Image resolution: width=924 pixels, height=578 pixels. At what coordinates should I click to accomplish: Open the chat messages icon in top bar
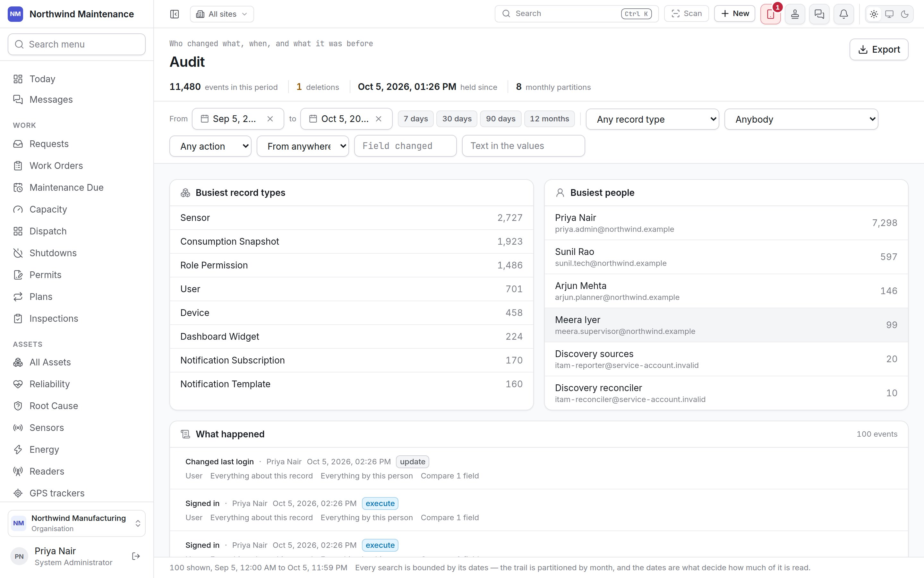819,14
